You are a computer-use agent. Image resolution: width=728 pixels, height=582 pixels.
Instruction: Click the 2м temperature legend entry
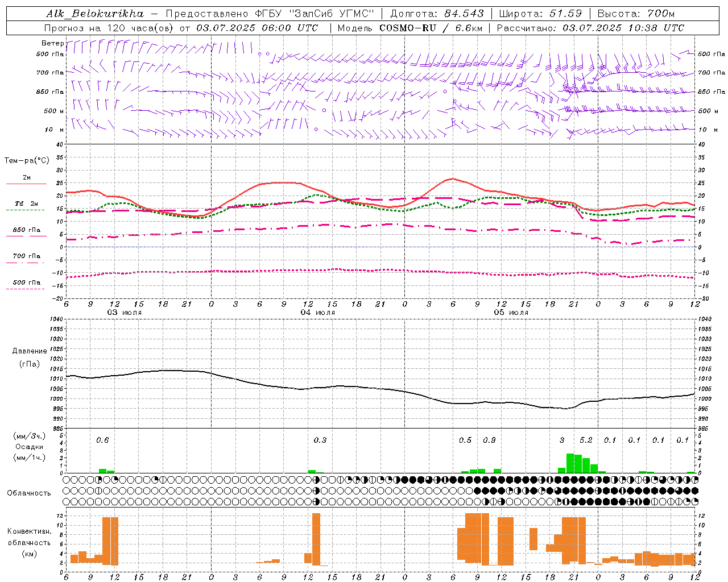point(27,178)
